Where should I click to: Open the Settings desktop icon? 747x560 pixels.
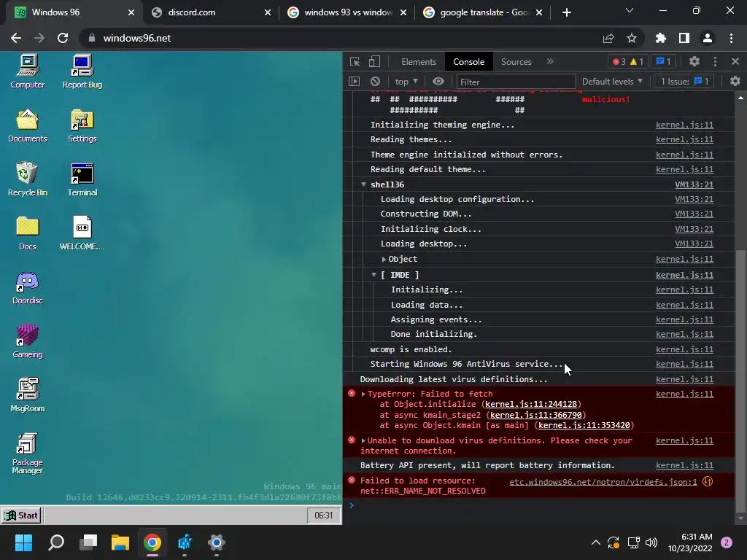(x=82, y=125)
